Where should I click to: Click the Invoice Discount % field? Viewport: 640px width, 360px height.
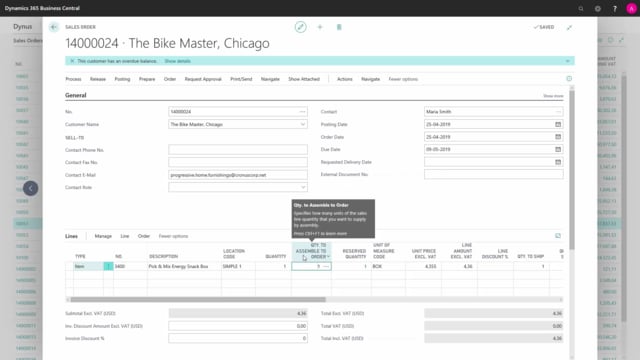(238, 338)
